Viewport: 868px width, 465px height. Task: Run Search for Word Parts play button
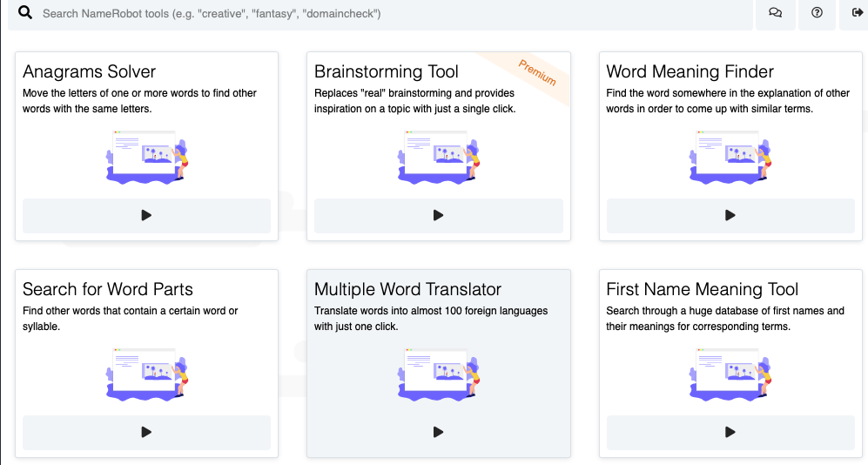coord(146,432)
